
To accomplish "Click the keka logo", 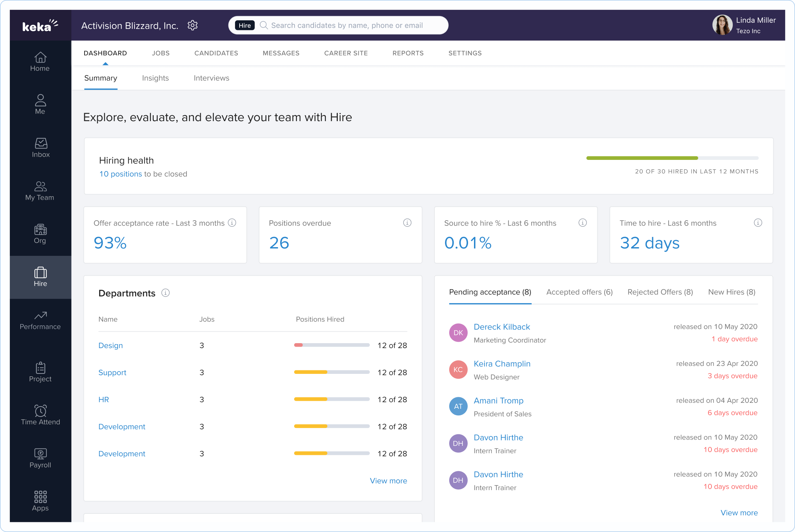I will [x=40, y=25].
